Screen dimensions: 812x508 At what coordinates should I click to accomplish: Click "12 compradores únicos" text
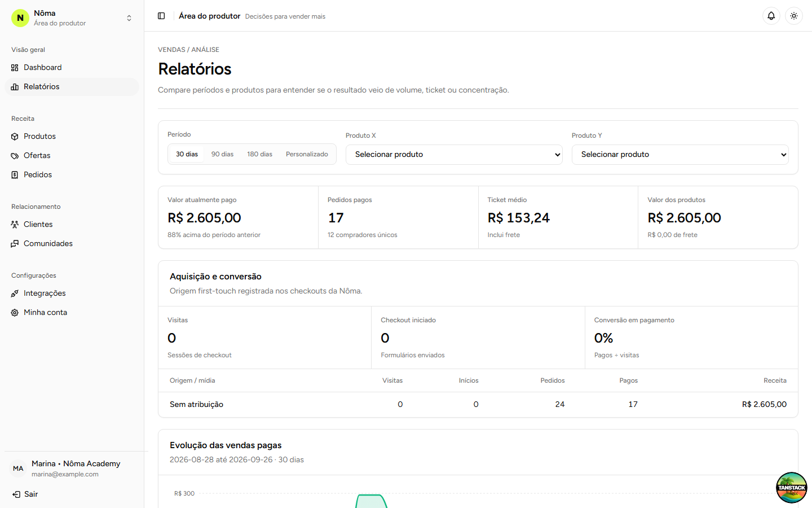(x=363, y=235)
